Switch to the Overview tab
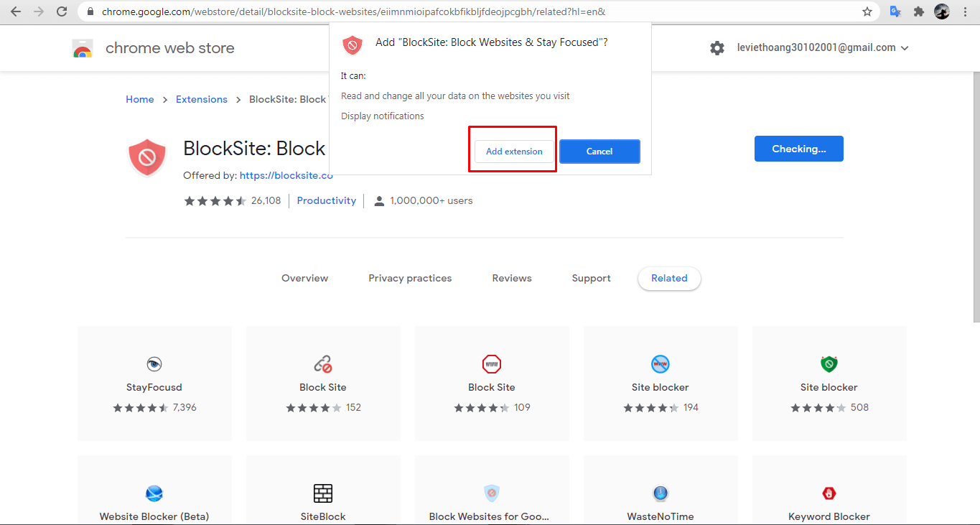Viewport: 980px width, 525px height. 304,278
